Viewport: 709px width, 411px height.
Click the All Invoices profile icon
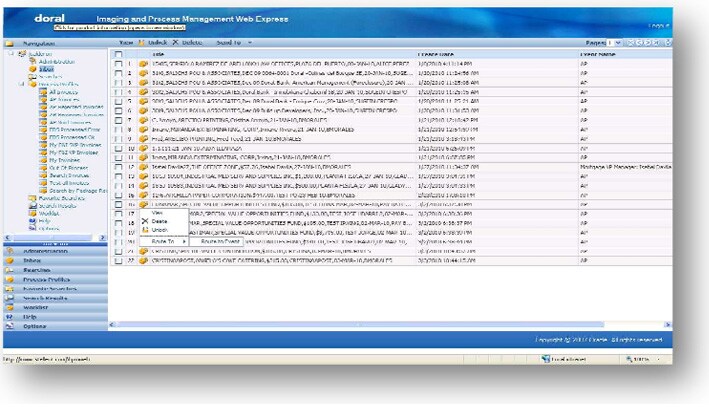[43, 92]
